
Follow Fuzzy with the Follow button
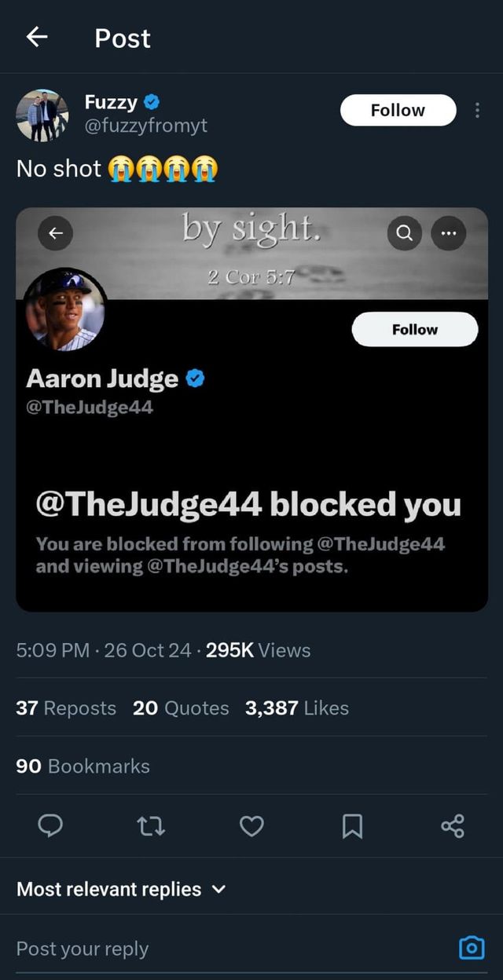[x=398, y=111]
